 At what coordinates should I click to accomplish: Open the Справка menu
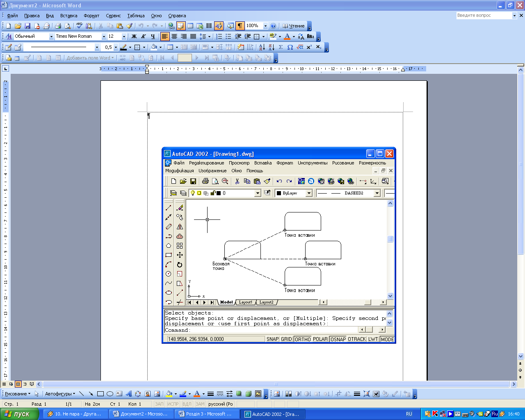177,16
